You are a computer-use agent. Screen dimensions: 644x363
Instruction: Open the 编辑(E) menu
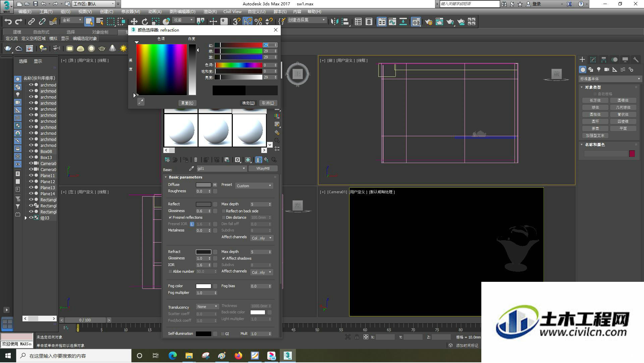point(25,11)
